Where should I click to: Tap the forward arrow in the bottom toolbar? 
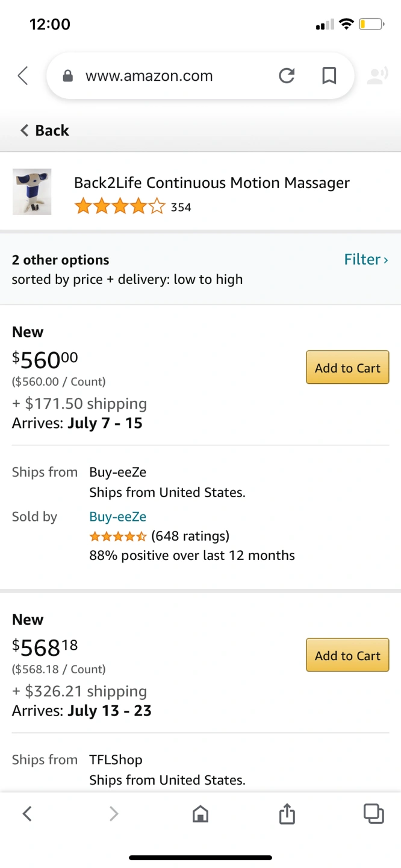tap(113, 814)
